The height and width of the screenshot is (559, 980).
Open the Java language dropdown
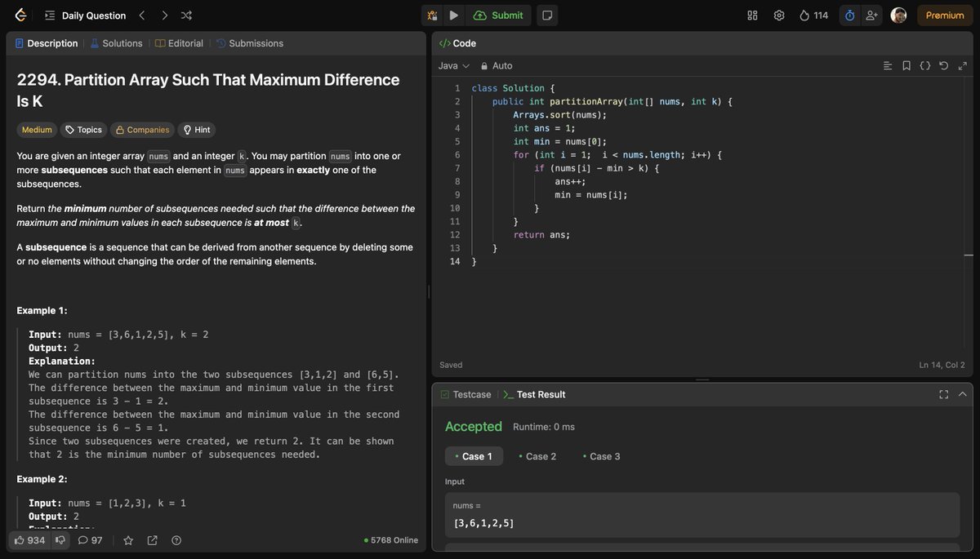(454, 65)
